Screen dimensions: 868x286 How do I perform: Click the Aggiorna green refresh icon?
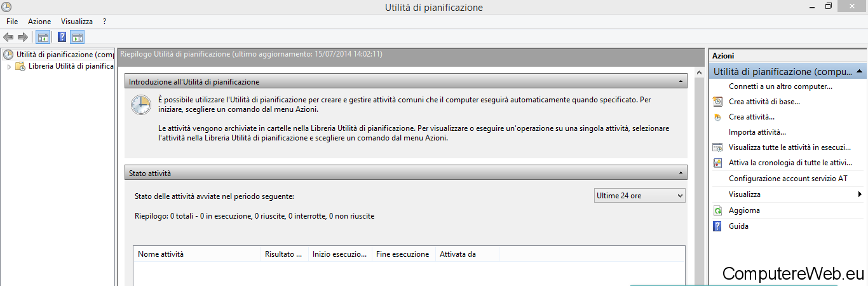717,210
